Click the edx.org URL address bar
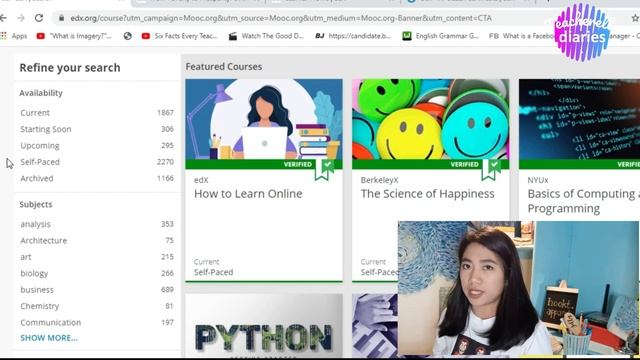 (281, 18)
